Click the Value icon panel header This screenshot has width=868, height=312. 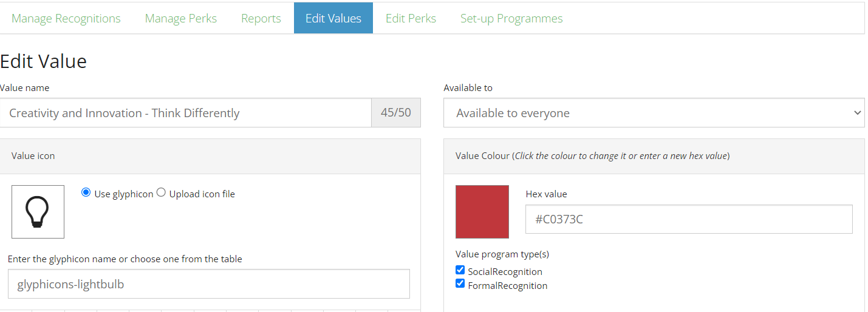pos(210,156)
